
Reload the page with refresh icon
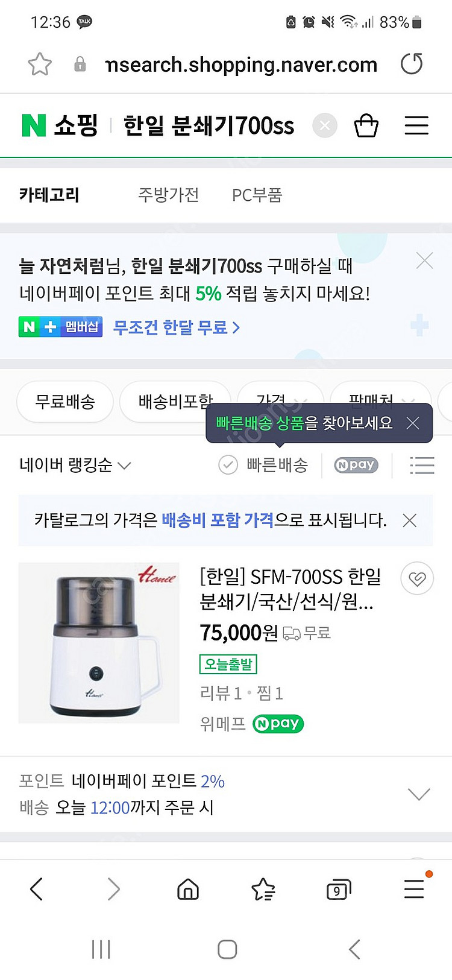[x=412, y=64]
